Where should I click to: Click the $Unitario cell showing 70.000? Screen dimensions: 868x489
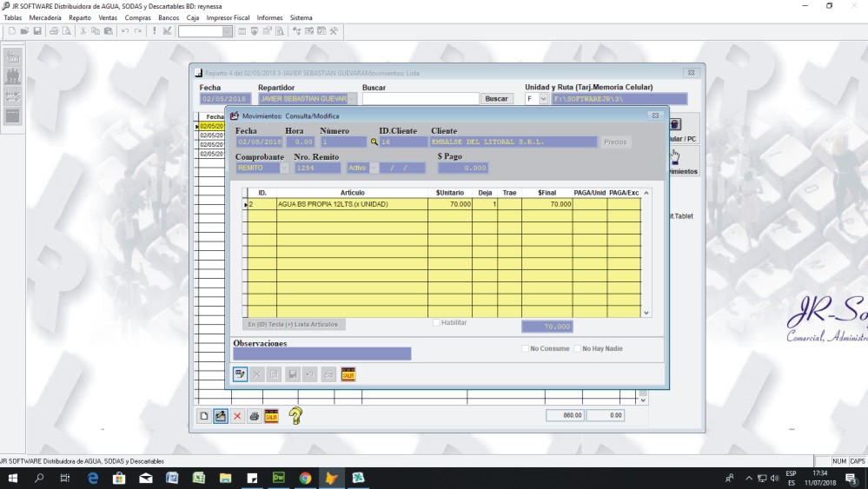[450, 204]
